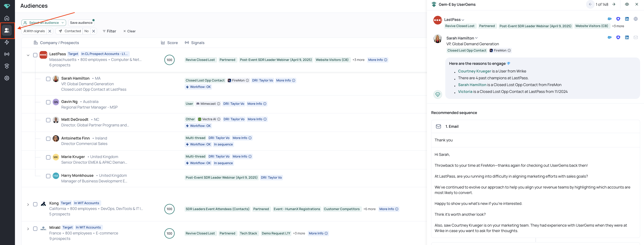Click the Outreach icon for Sarah Hamilton
The height and width of the screenshot is (245, 644).
(x=618, y=37)
